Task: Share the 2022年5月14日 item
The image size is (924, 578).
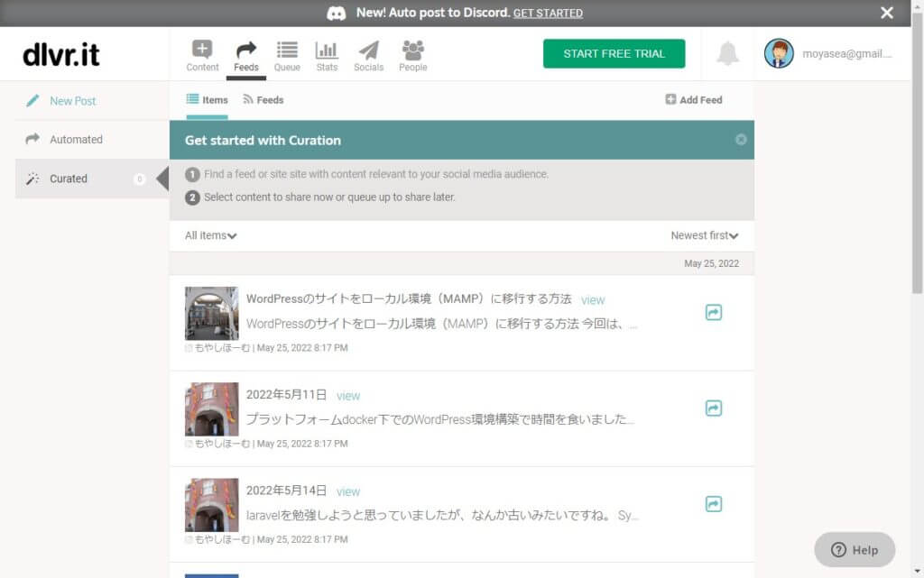Action: [713, 504]
